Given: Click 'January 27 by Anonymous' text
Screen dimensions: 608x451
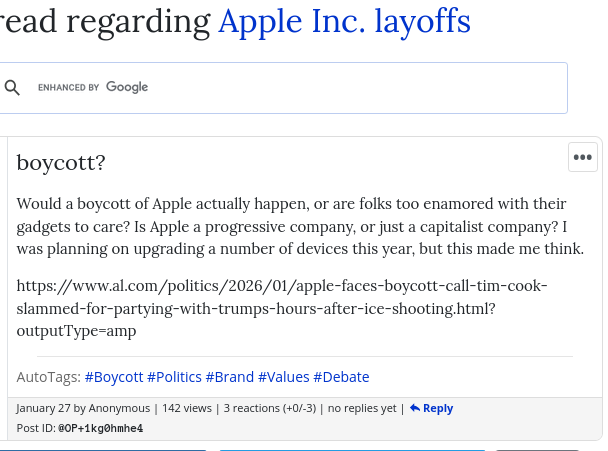Looking at the screenshot, I should pos(83,408).
